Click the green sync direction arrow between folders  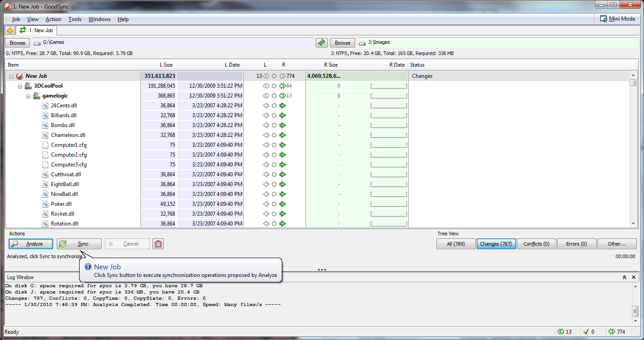pos(322,42)
